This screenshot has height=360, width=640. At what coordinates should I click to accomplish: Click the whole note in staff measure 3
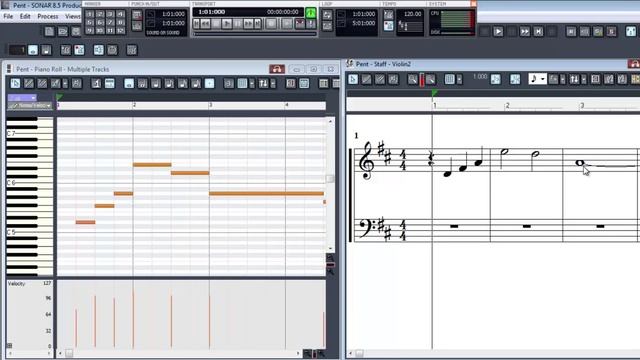(580, 163)
